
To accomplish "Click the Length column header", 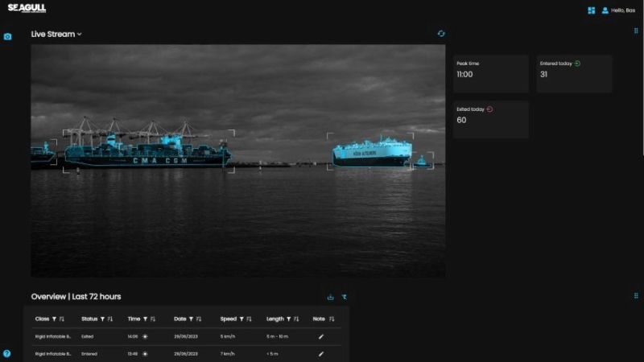I will pos(275,319).
